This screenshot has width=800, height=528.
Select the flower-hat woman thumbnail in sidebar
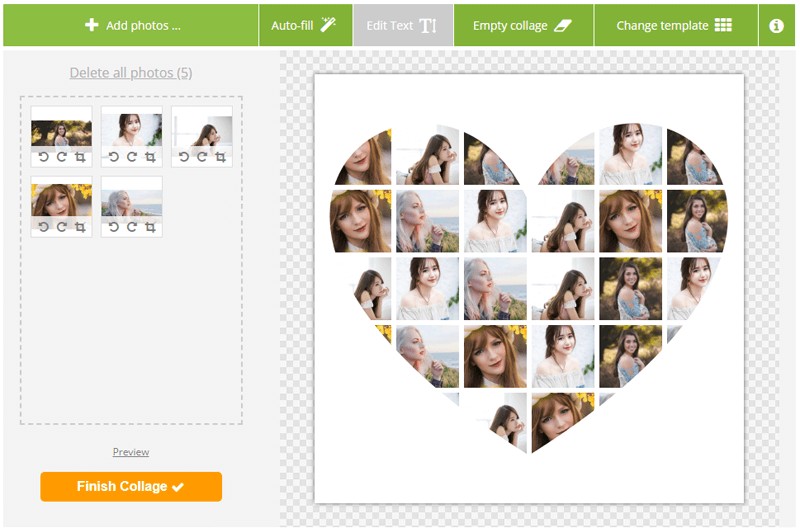pyautogui.click(x=61, y=198)
